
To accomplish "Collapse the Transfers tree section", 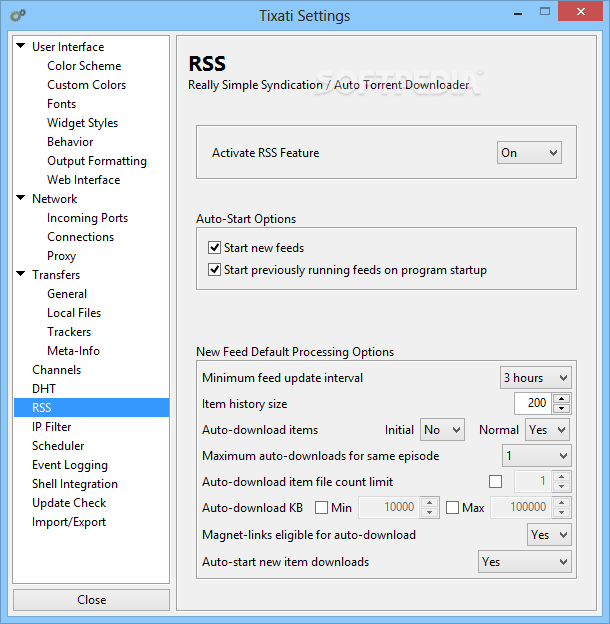I will (x=21, y=274).
